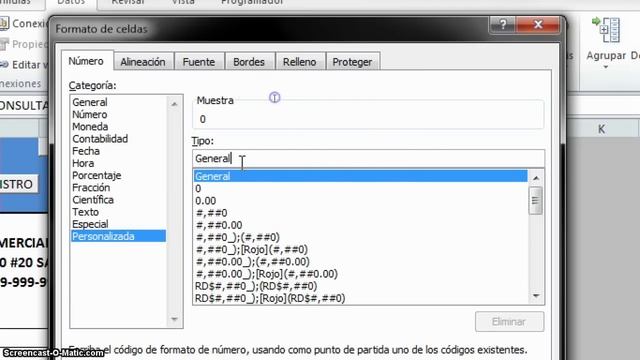The width and height of the screenshot is (640, 360).
Task: Click the format list scroll down arrow
Action: click(x=536, y=296)
